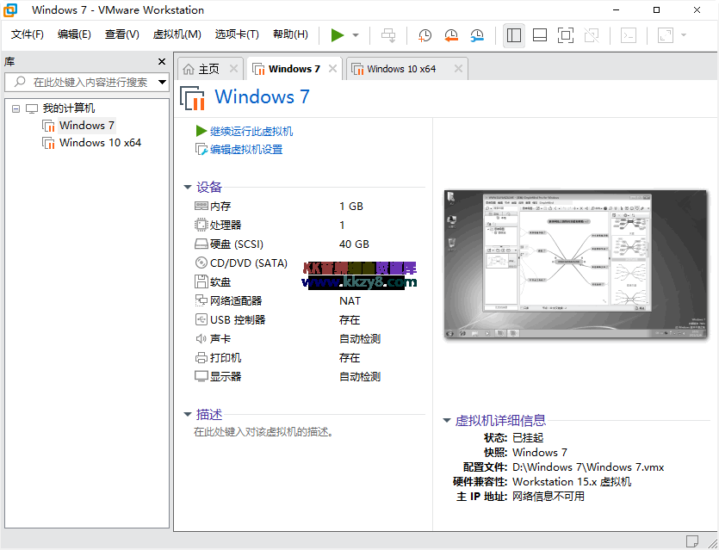Take a snapshot with the clock-plus icon

click(x=425, y=35)
